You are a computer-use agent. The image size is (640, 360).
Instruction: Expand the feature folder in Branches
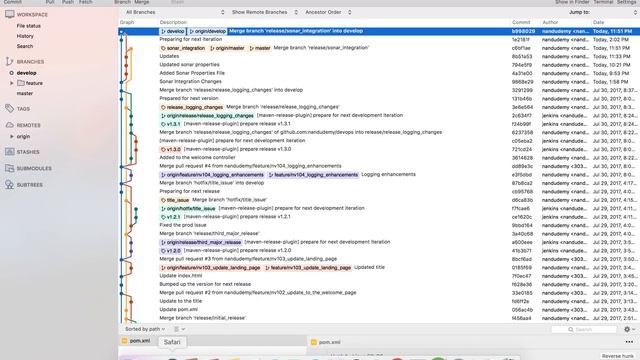click(11, 83)
